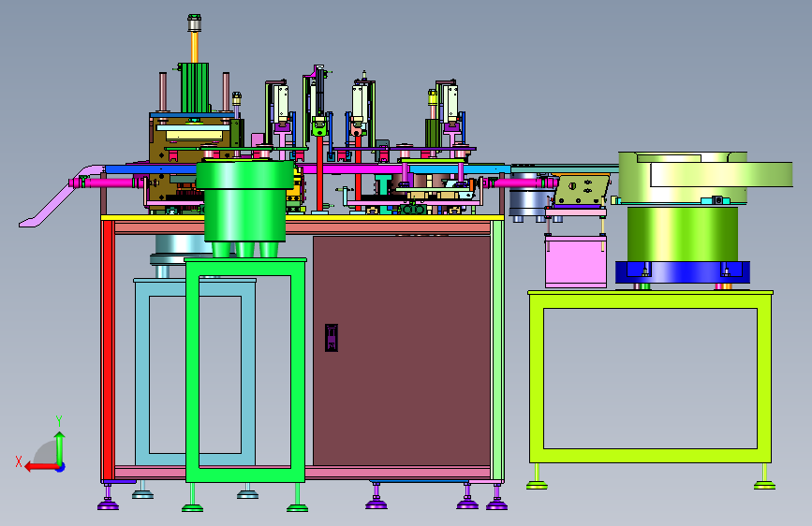Select the vibratory bowl feeder top
This screenshot has width=812, height=526.
704,177
